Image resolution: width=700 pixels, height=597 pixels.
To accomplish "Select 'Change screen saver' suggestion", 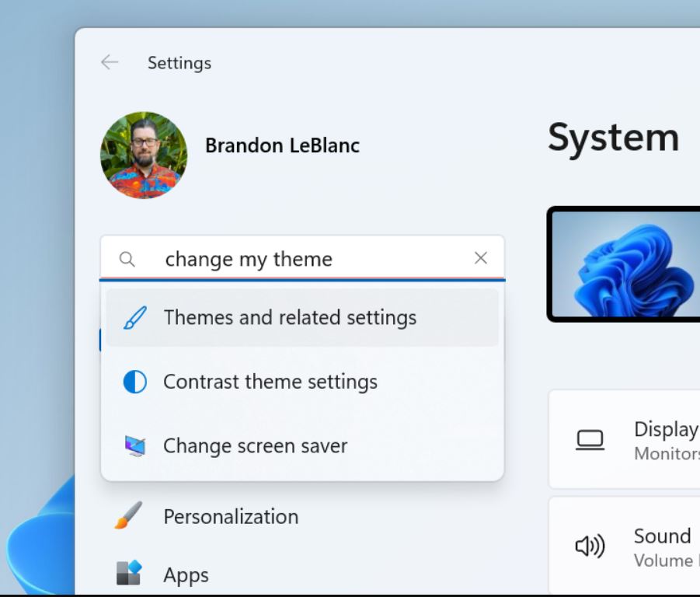I will click(255, 446).
